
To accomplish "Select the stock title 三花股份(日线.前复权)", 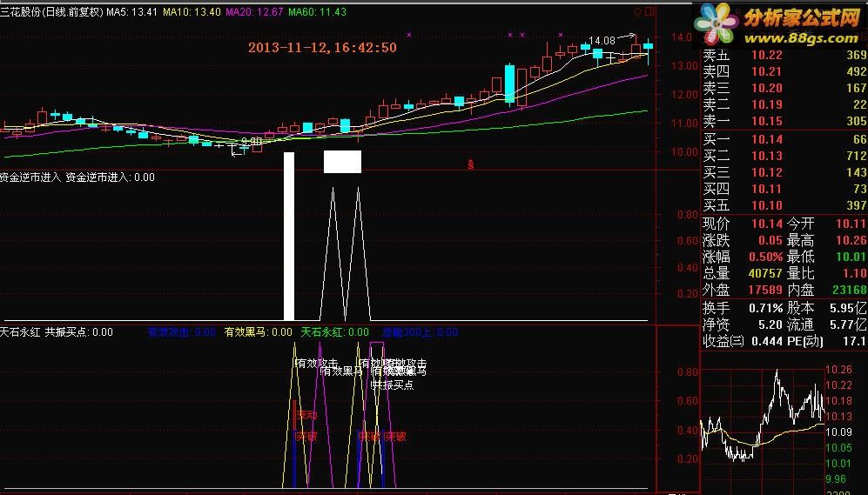I will (51, 11).
